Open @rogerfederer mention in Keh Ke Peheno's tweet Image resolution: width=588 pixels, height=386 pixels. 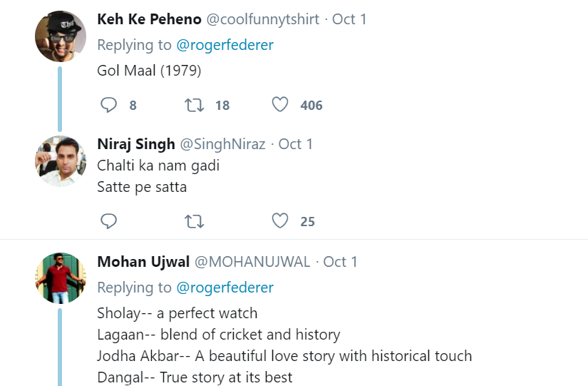click(x=225, y=45)
